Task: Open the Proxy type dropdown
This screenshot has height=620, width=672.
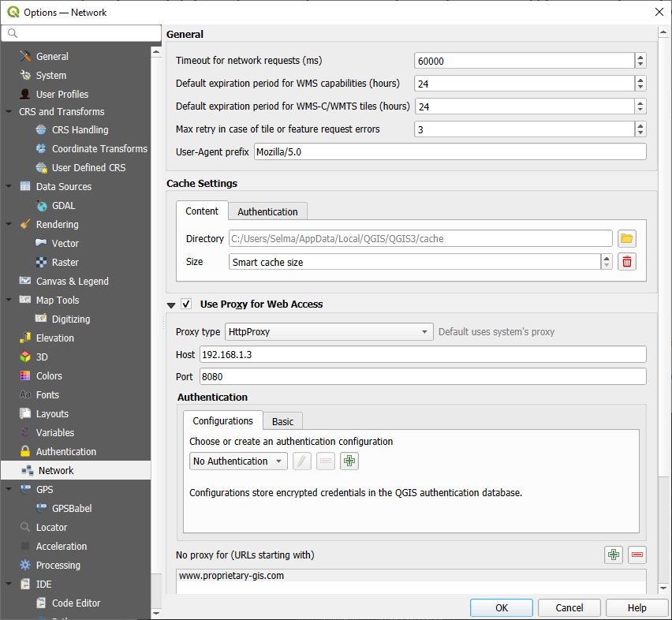Action: [329, 332]
